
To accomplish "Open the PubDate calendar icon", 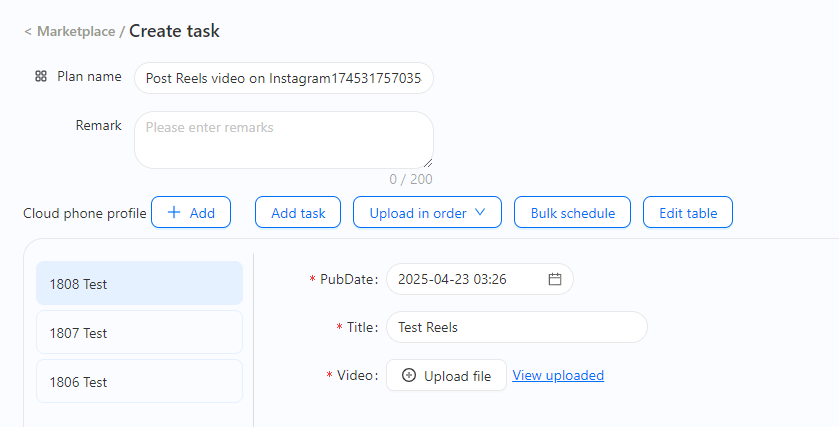I will click(x=555, y=279).
